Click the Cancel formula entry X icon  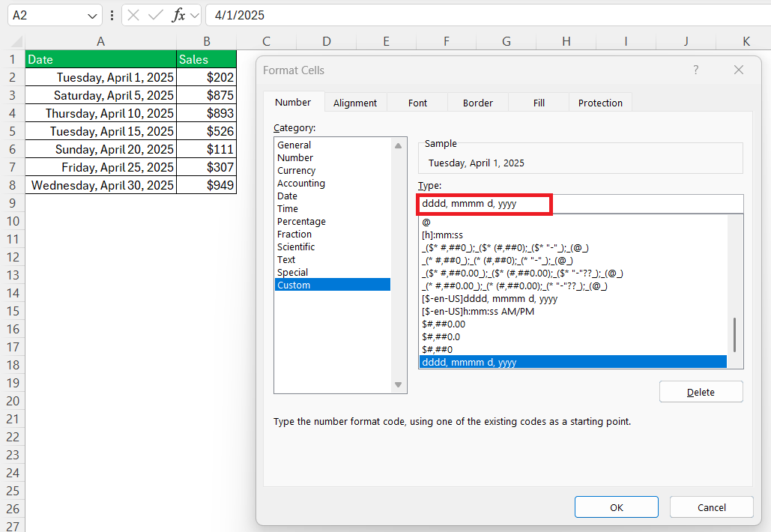(133, 15)
